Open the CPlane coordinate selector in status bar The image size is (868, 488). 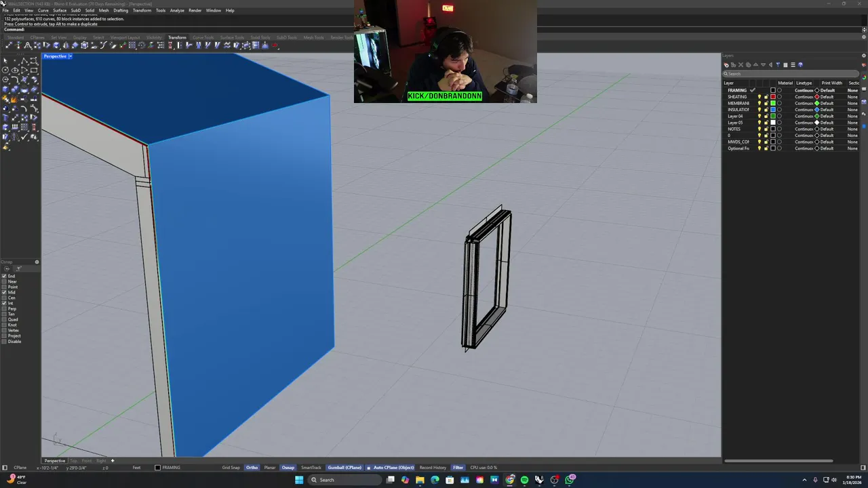[20, 468]
